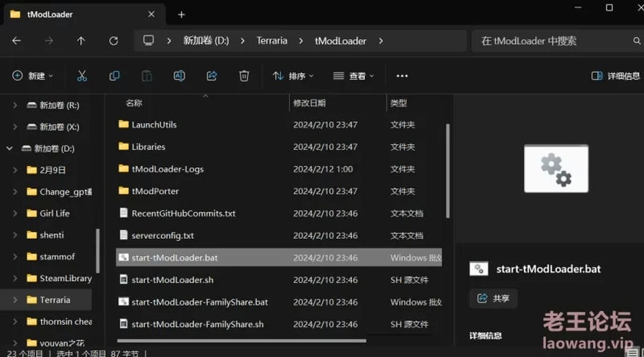
Task: Copy the selected file using the toolbar icon
Action: (x=114, y=76)
